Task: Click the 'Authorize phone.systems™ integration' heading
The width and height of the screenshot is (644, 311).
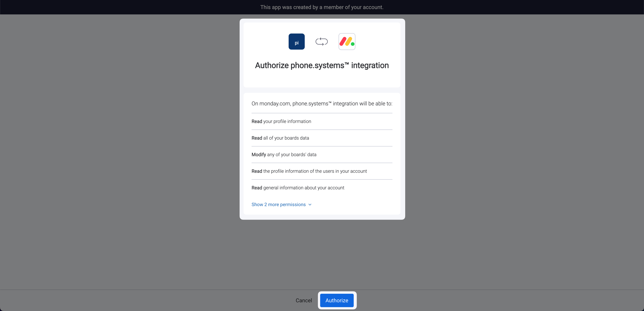Action: point(322,66)
